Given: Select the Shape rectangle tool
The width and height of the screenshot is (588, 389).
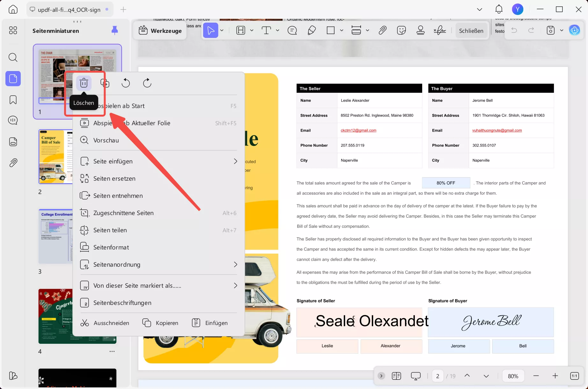Looking at the screenshot, I should tap(331, 30).
